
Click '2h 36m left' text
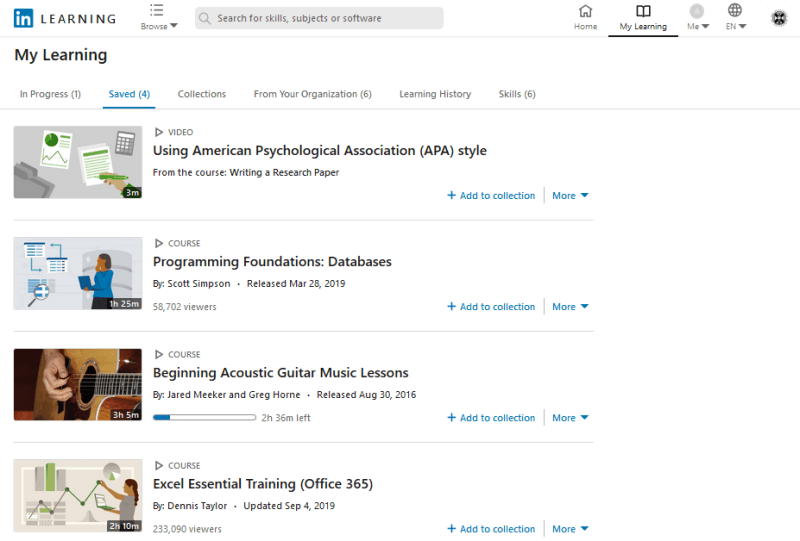[286, 418]
